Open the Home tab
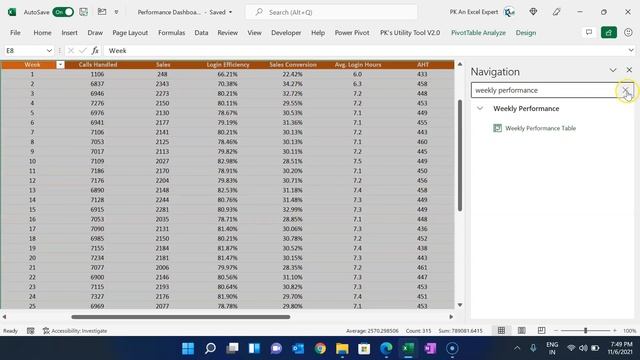 click(42, 33)
